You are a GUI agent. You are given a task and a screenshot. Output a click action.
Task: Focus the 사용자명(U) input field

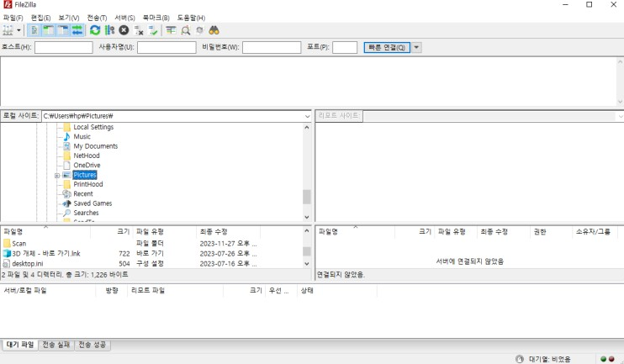(167, 47)
